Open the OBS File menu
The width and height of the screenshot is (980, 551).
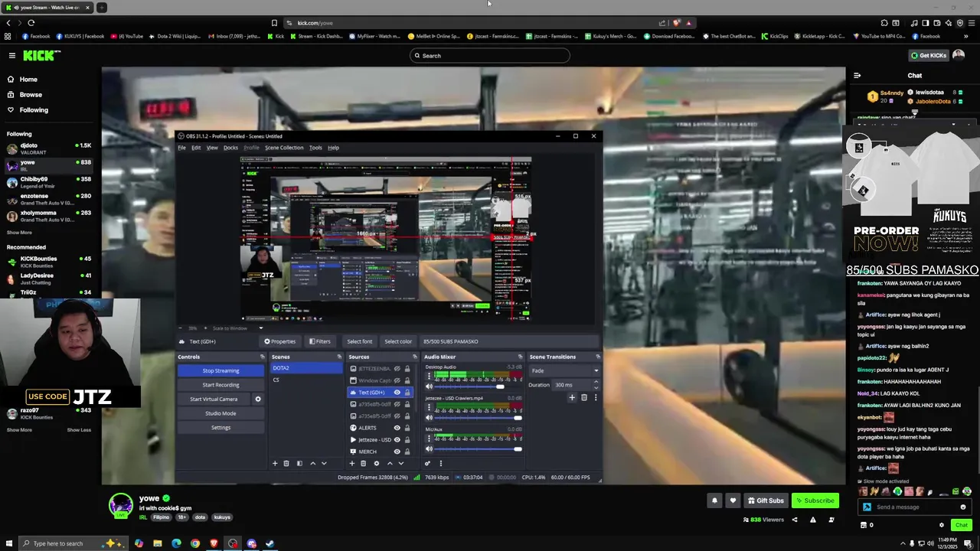coord(181,148)
